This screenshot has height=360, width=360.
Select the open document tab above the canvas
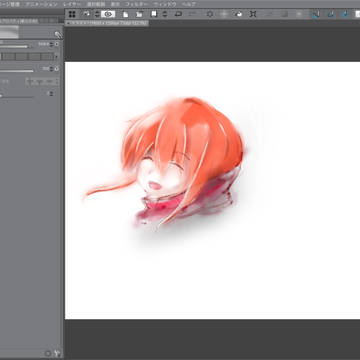[107, 23]
